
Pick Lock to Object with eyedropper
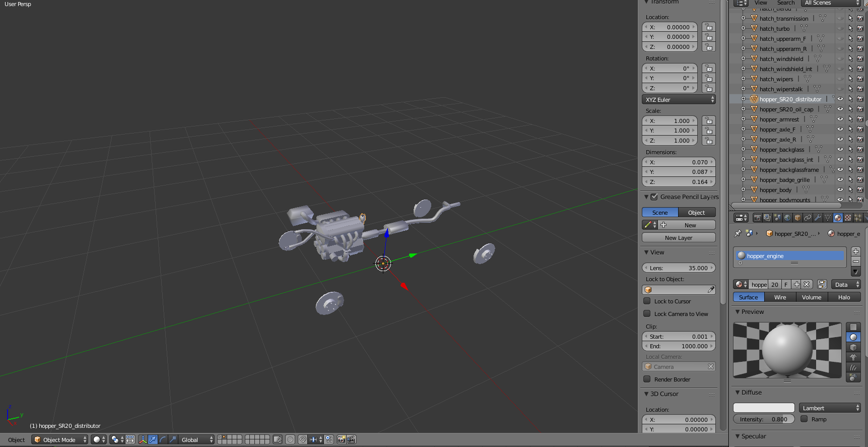coord(711,290)
